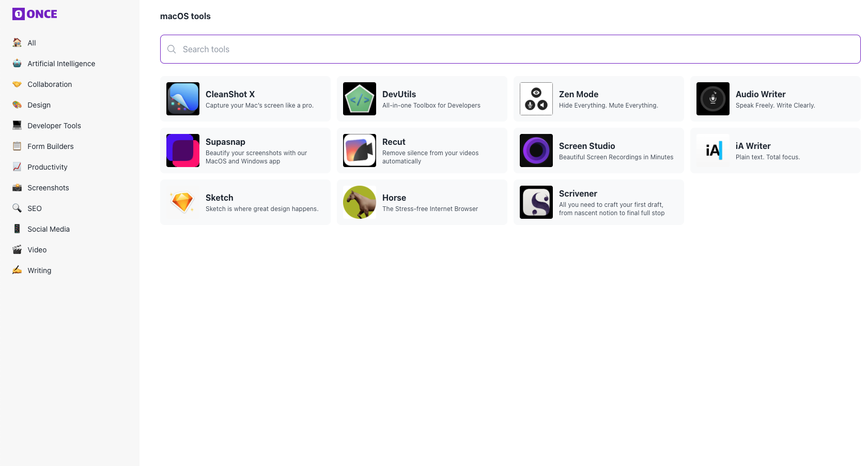Click 'All-in-one Toolbox for Developers' text
The height and width of the screenshot is (466, 868).
point(431,106)
